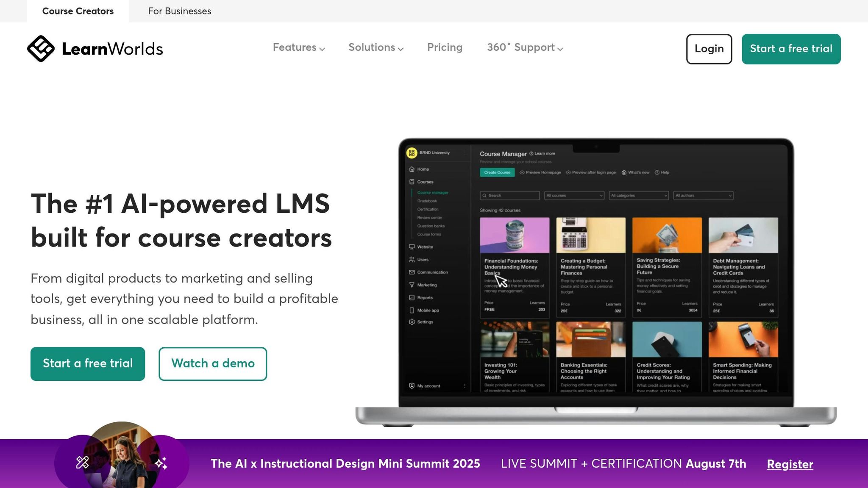Switch to the For Businesses tab
This screenshot has width=868, height=488.
[x=180, y=11]
